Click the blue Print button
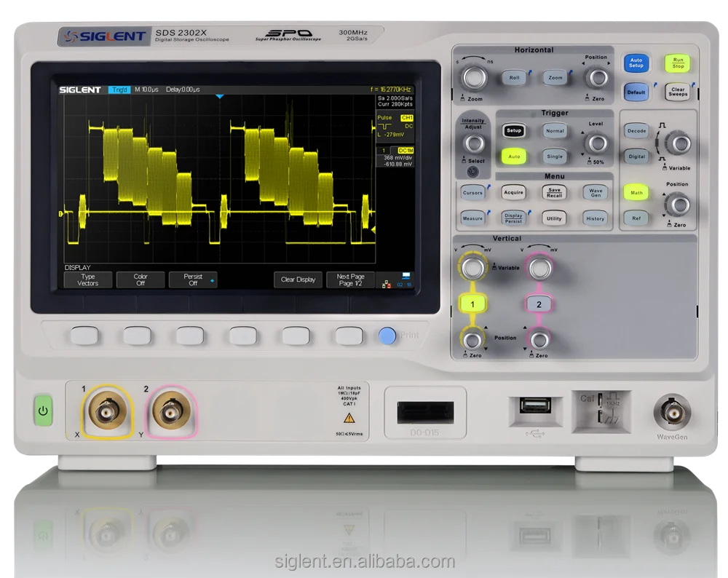This screenshot has width=728, height=578. 386,335
